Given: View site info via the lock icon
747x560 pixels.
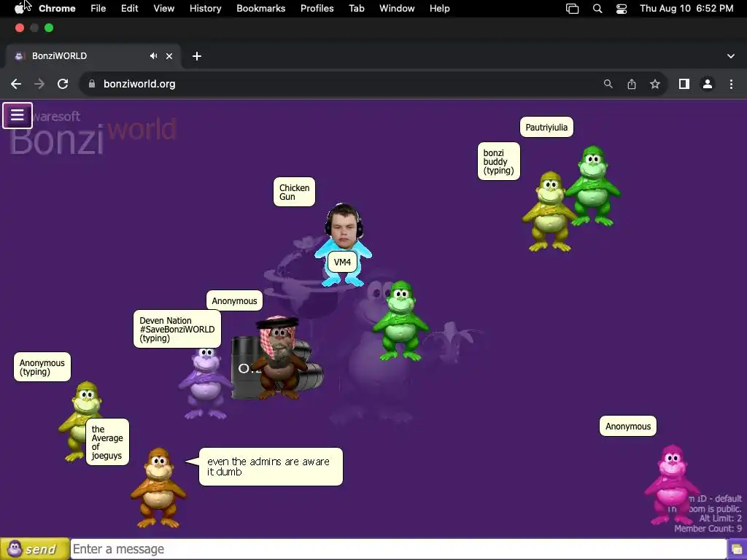Looking at the screenshot, I should [92, 84].
